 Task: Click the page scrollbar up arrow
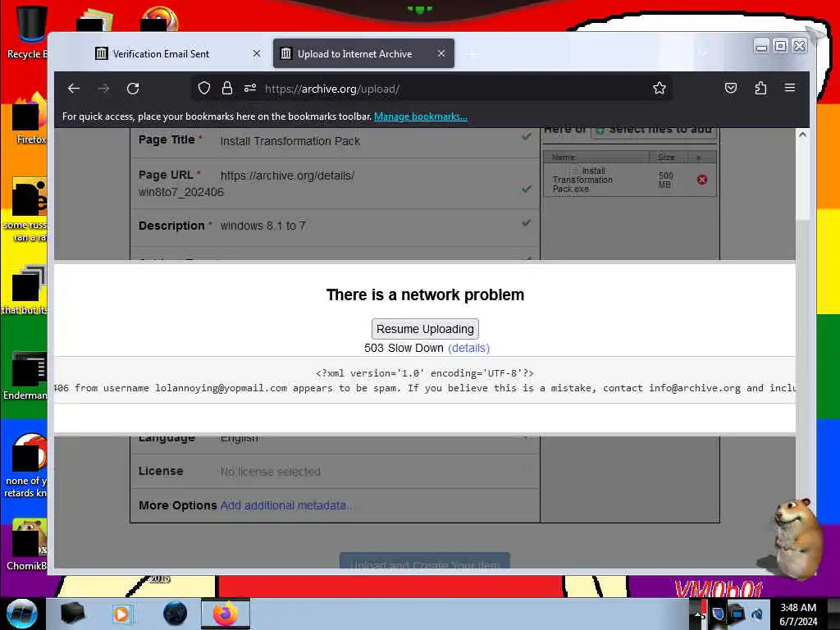click(802, 135)
